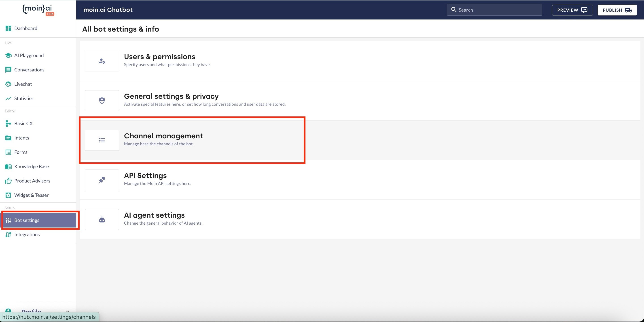Viewport: 644px width, 322px height.
Task: Click the Integrations connector icon
Action: point(8,235)
